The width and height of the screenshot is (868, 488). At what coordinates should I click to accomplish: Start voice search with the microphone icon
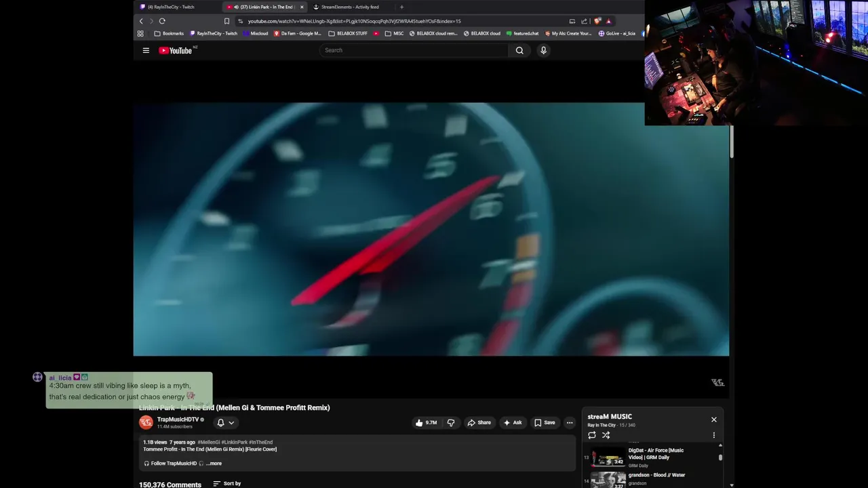click(543, 50)
